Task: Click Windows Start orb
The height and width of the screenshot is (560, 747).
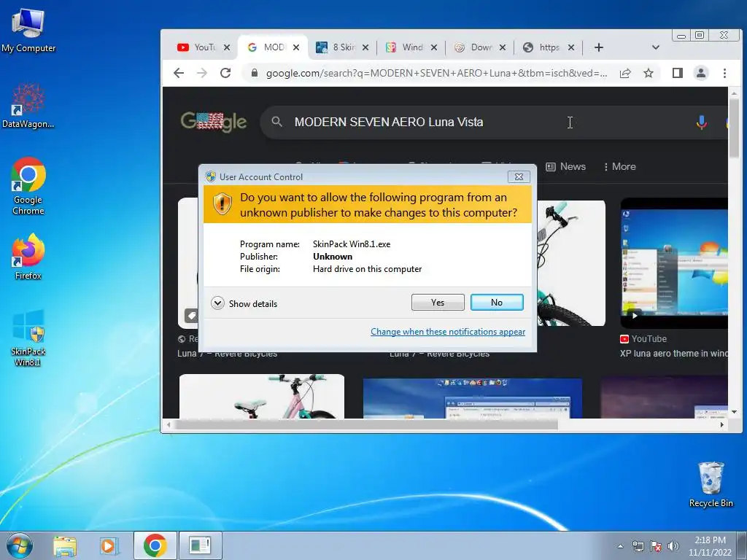Action: tap(20, 545)
